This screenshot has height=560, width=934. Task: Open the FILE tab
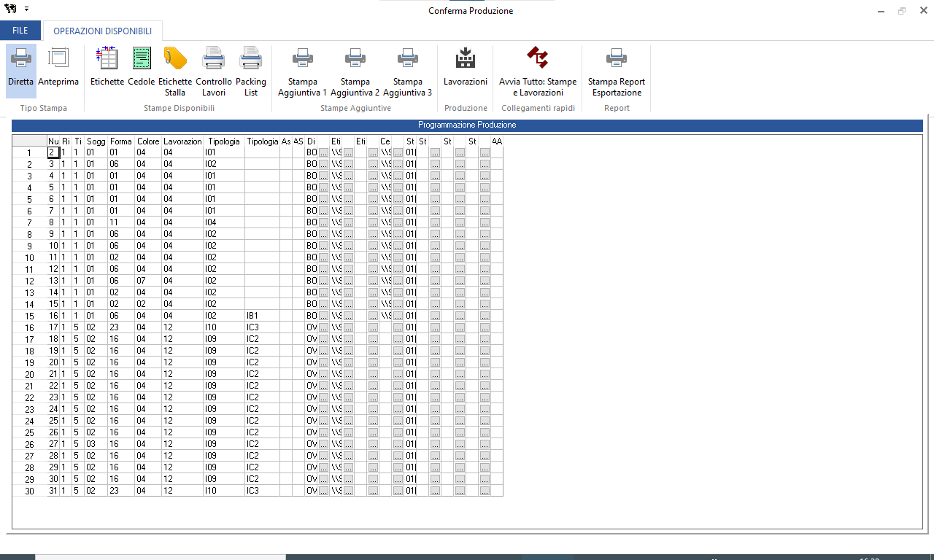[20, 31]
